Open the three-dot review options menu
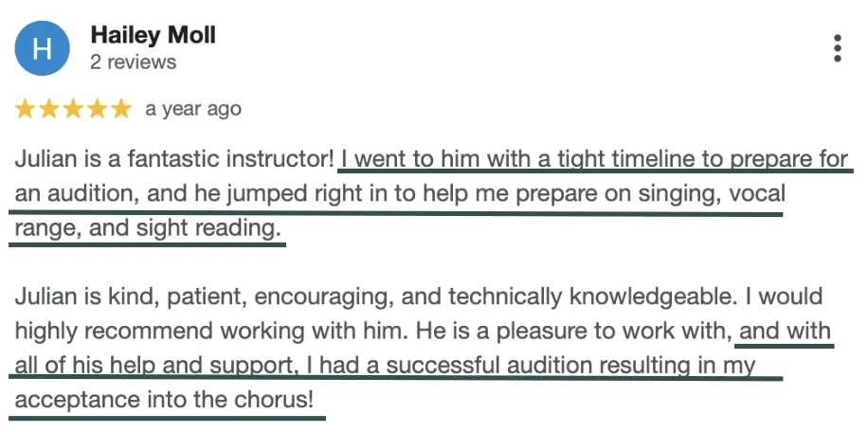This screenshot has height=432, width=868. click(x=837, y=48)
